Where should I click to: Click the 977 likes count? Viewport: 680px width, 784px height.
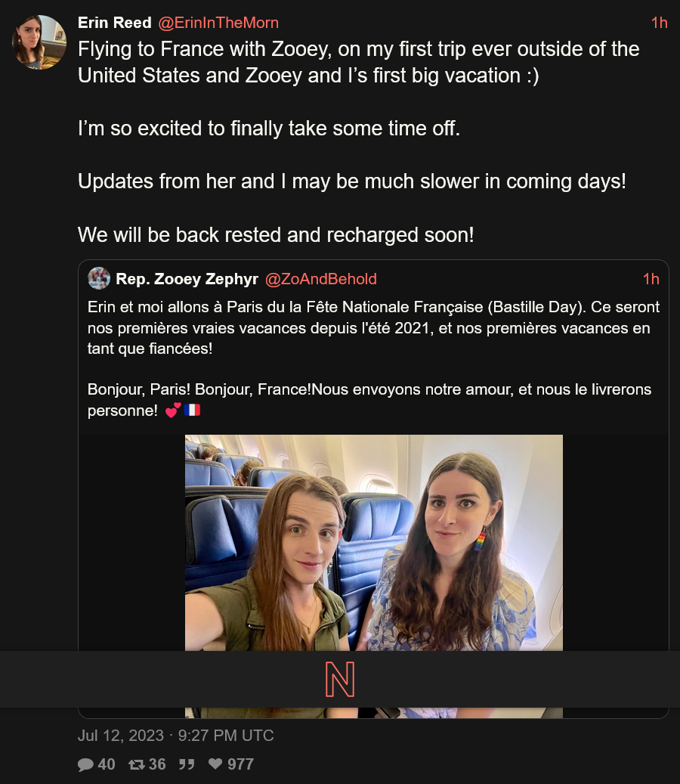(240, 764)
